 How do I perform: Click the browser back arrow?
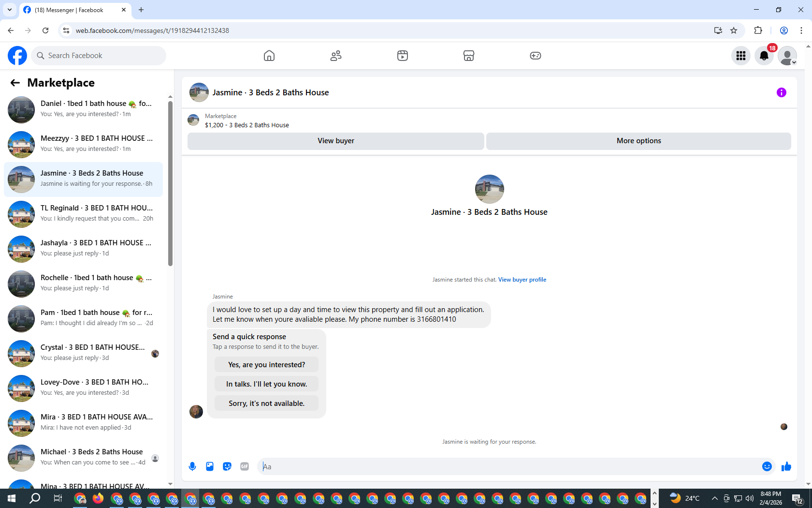click(11, 30)
